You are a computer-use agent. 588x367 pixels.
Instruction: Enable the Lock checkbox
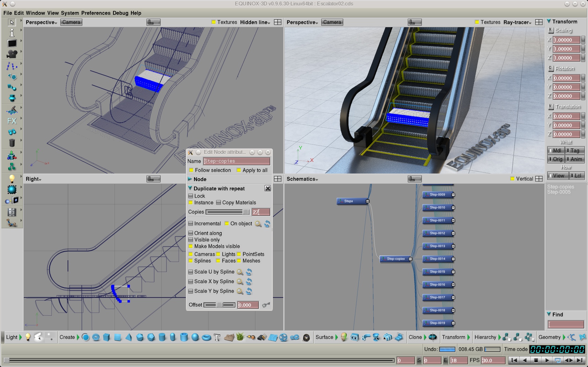(191, 196)
